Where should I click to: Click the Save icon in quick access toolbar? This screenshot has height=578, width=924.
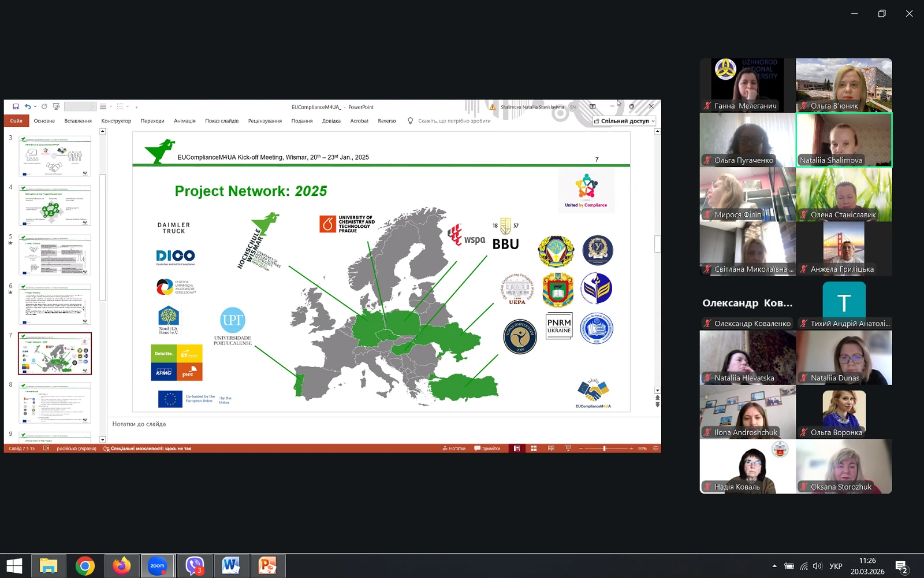point(16,107)
